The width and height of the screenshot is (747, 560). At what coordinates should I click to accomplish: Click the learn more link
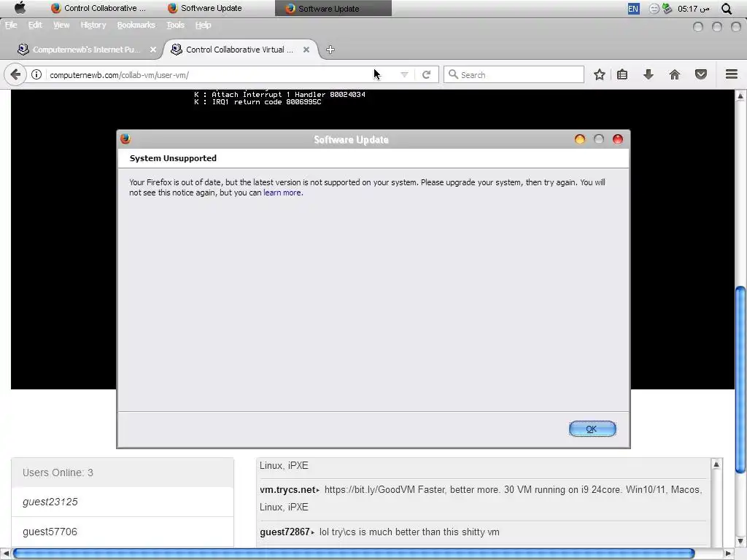[282, 192]
